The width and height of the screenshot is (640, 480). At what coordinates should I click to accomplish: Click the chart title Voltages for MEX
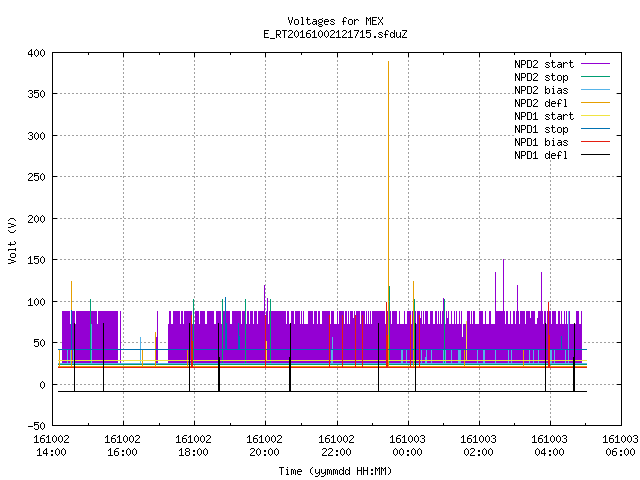(336, 21)
